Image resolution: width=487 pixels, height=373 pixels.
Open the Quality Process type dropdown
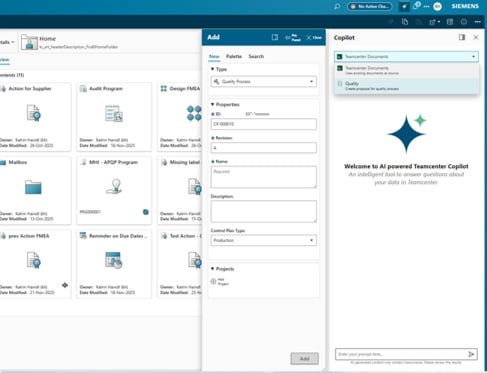coord(263,82)
